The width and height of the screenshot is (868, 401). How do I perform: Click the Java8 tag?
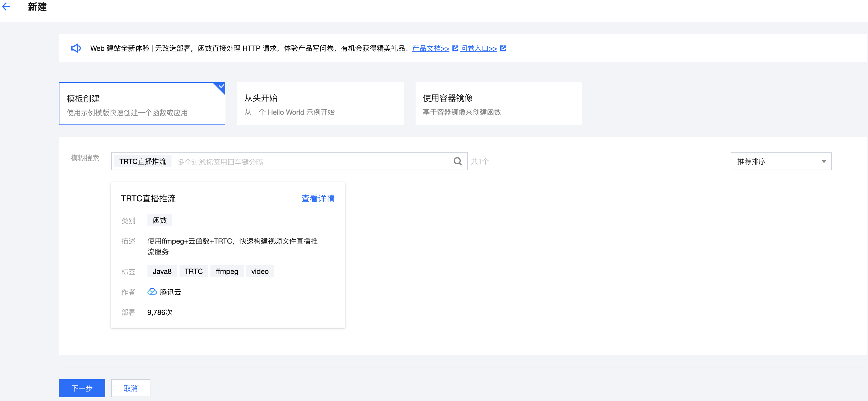[x=162, y=271]
